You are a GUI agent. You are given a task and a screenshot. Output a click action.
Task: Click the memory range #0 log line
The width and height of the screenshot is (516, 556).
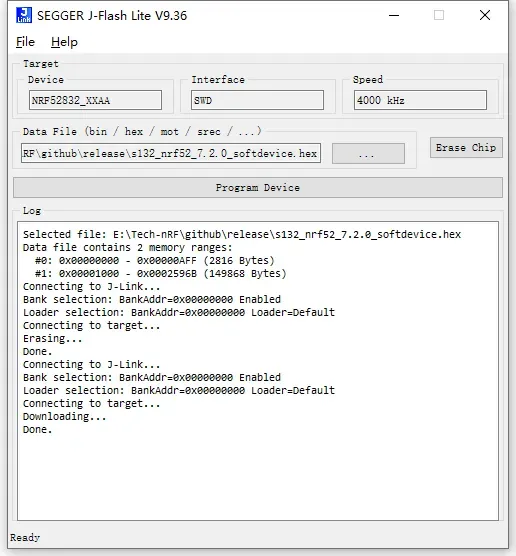155,261
